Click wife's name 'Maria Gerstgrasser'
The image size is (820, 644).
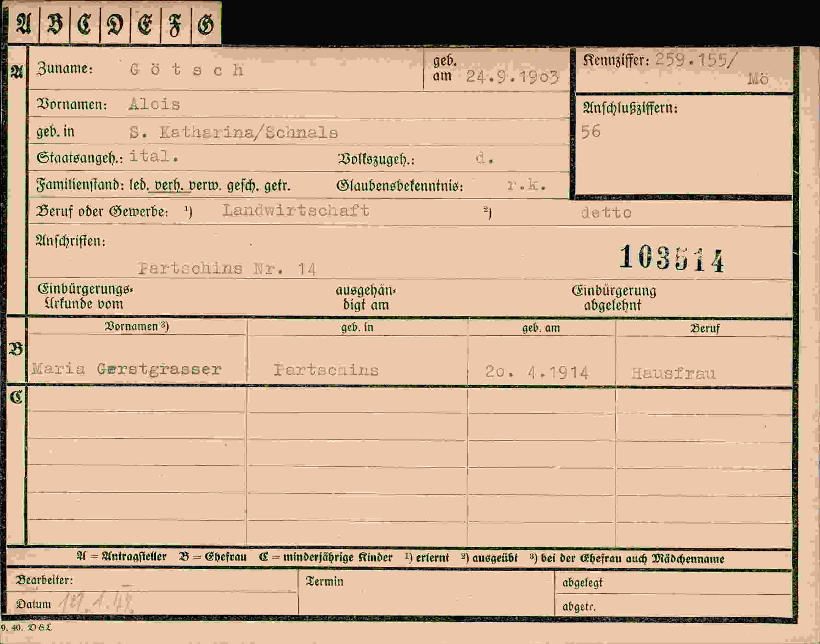click(x=126, y=369)
